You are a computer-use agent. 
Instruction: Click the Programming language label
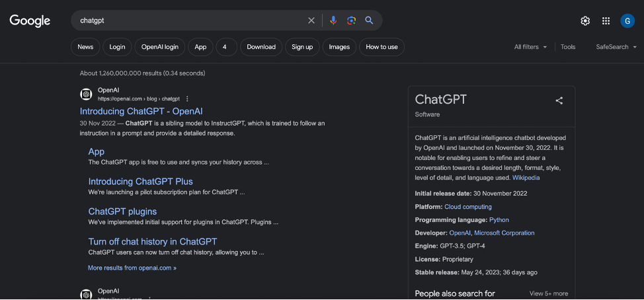pyautogui.click(x=452, y=220)
